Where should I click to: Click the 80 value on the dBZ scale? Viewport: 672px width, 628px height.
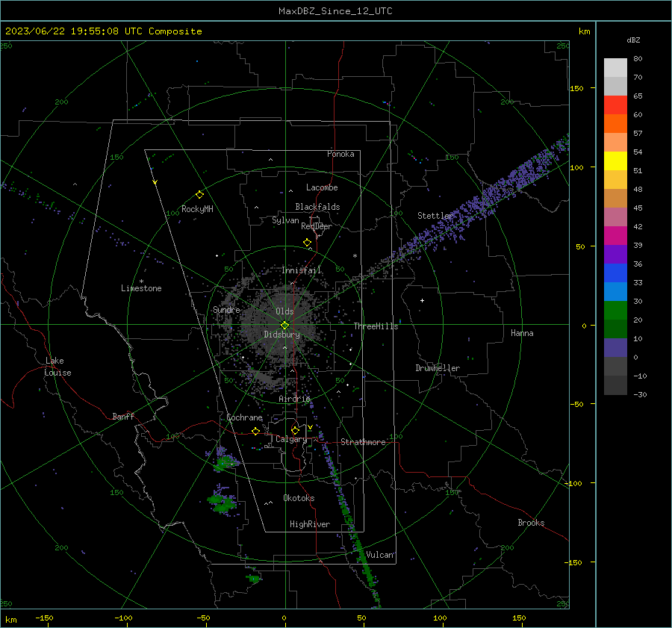[x=638, y=59]
